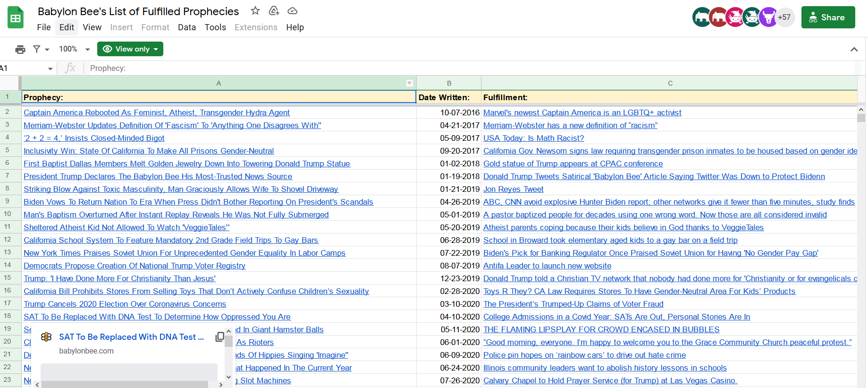Click the print icon

tap(20, 49)
